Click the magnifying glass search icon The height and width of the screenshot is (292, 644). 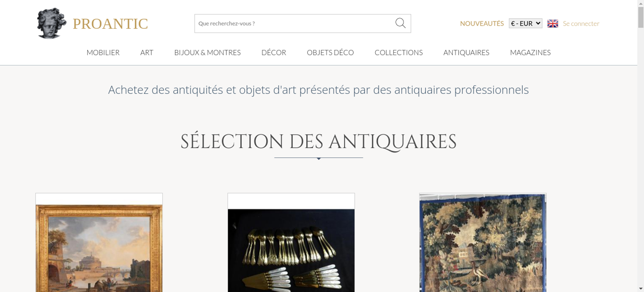coord(400,23)
